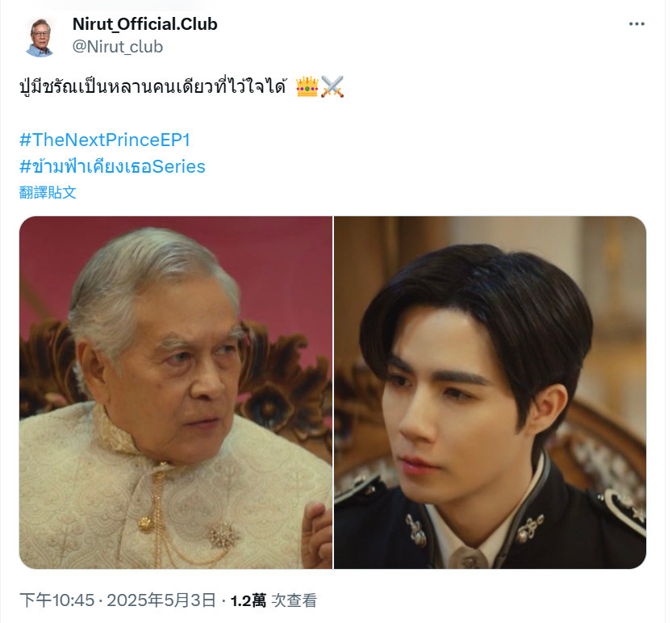Open the Nirut_Official.Club profile avatar

(40, 36)
